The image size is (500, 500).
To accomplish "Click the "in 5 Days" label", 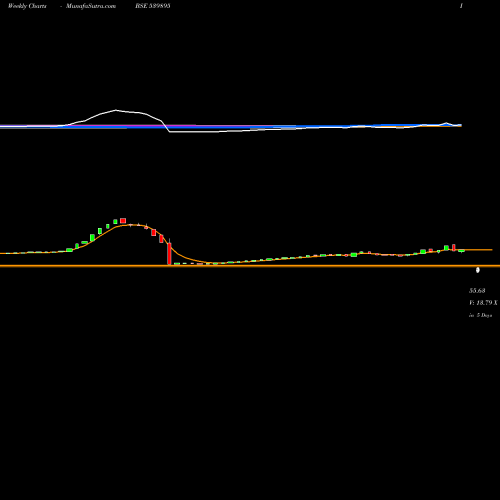I will 480,315.
